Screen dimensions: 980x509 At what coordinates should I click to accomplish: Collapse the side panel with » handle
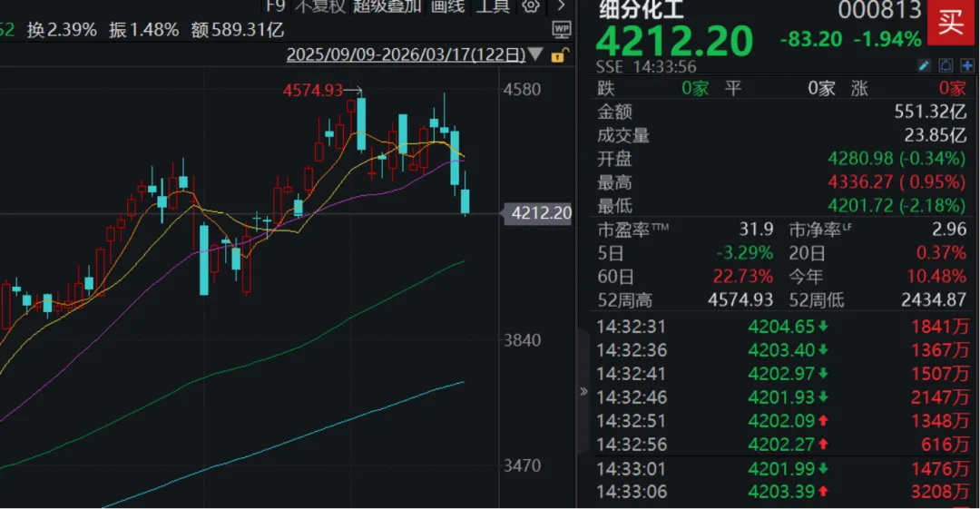pos(583,391)
